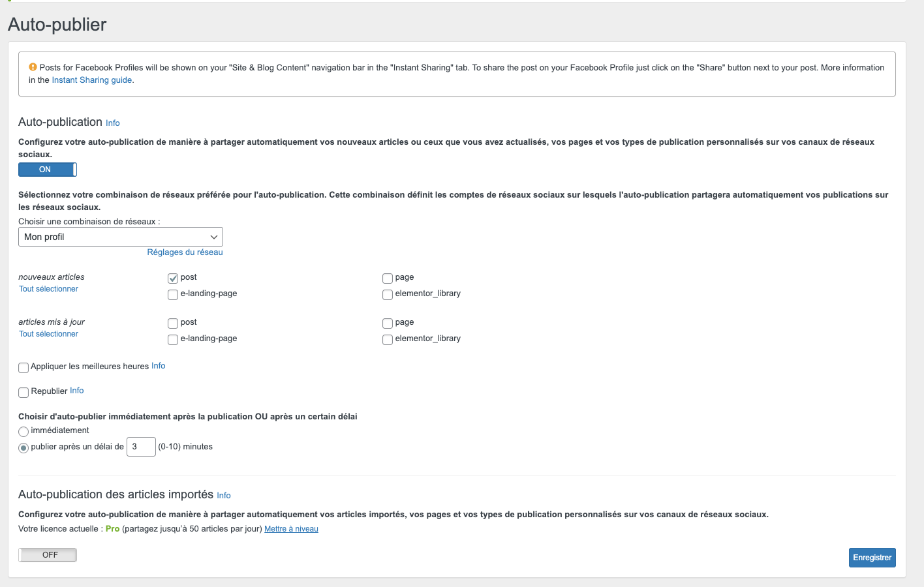
Task: Enable Appliquer les meilleures heures checkbox
Action: (x=23, y=368)
